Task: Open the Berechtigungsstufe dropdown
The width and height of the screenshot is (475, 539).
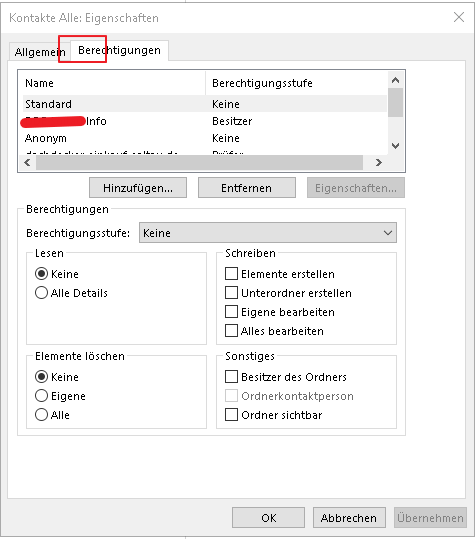Action: [x=268, y=233]
